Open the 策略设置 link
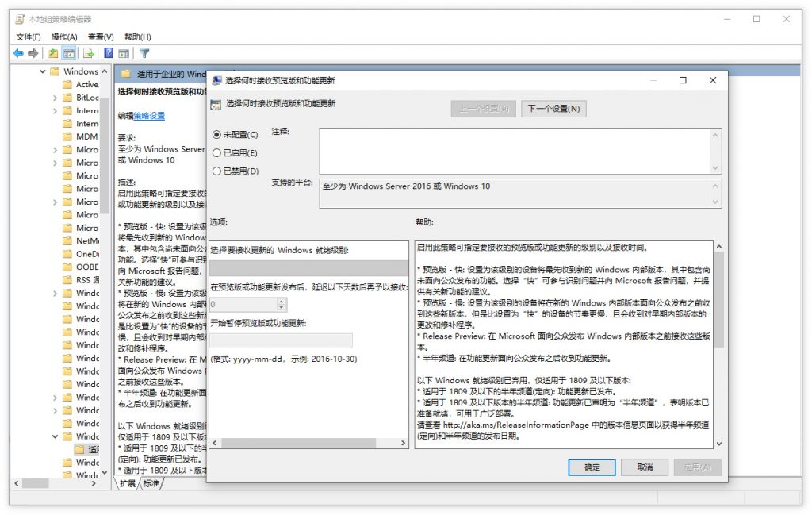812x515 pixels. pyautogui.click(x=149, y=116)
